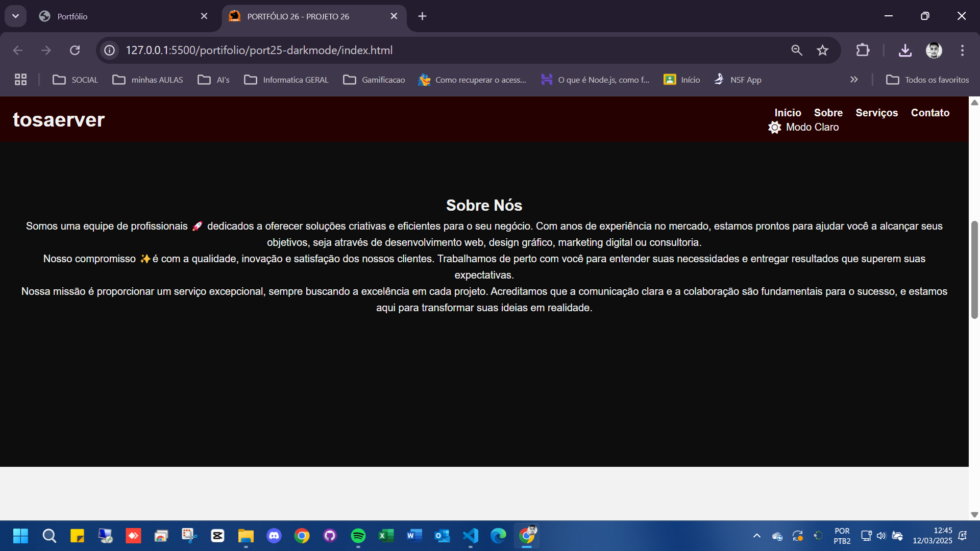980x551 pixels.
Task: Open a new browser tab
Action: [x=422, y=16]
